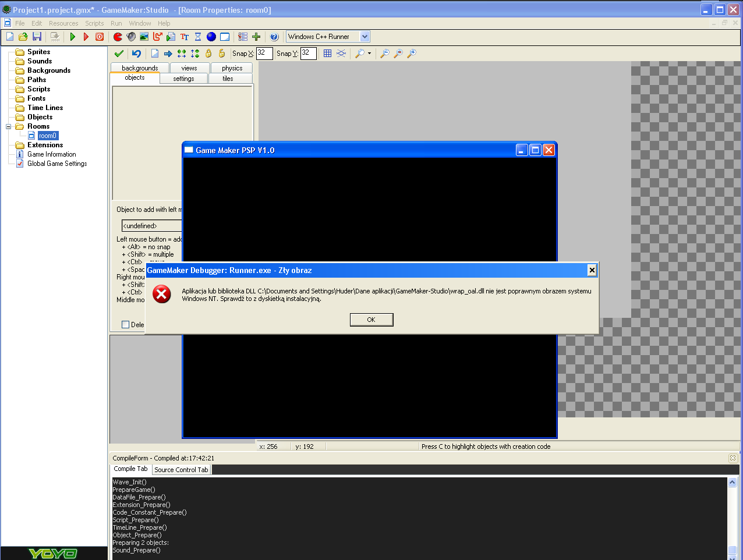Collapse the Rooms folder in the tree
743x560 pixels.
(9, 126)
